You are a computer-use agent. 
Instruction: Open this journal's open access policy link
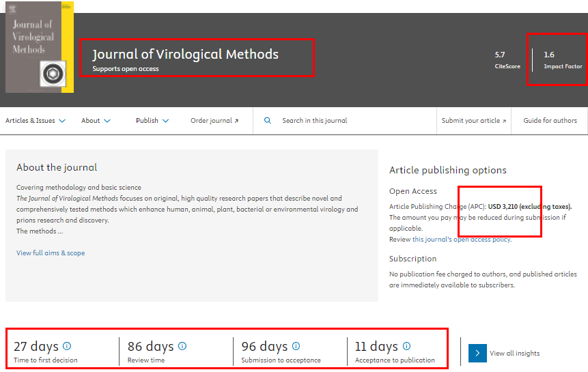462,240
